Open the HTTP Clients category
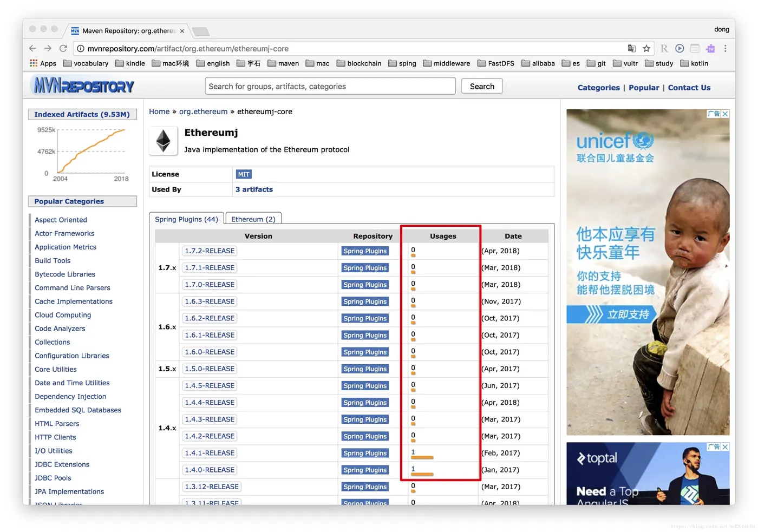This screenshot has height=532, width=758. (x=55, y=437)
